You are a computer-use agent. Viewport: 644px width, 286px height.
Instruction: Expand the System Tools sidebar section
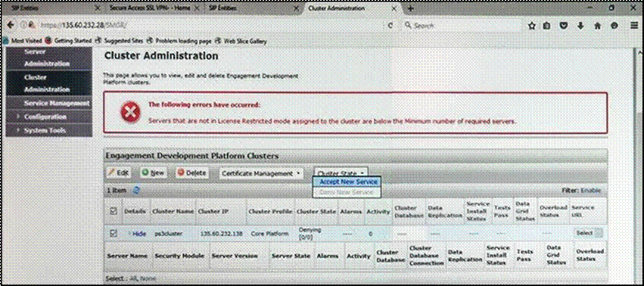[x=45, y=130]
